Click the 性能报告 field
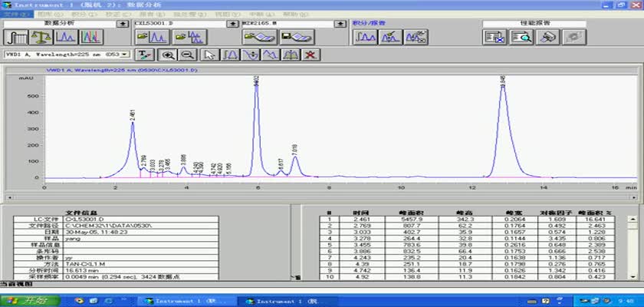 coord(534,24)
